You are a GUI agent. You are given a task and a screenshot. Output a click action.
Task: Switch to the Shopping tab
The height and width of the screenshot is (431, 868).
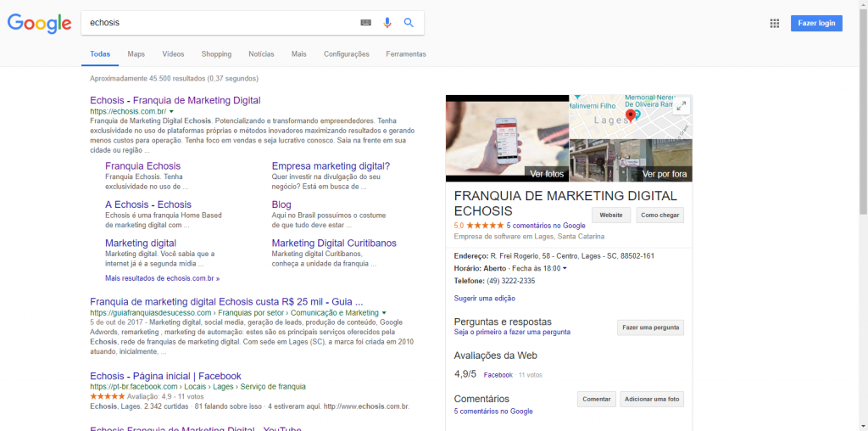click(216, 54)
